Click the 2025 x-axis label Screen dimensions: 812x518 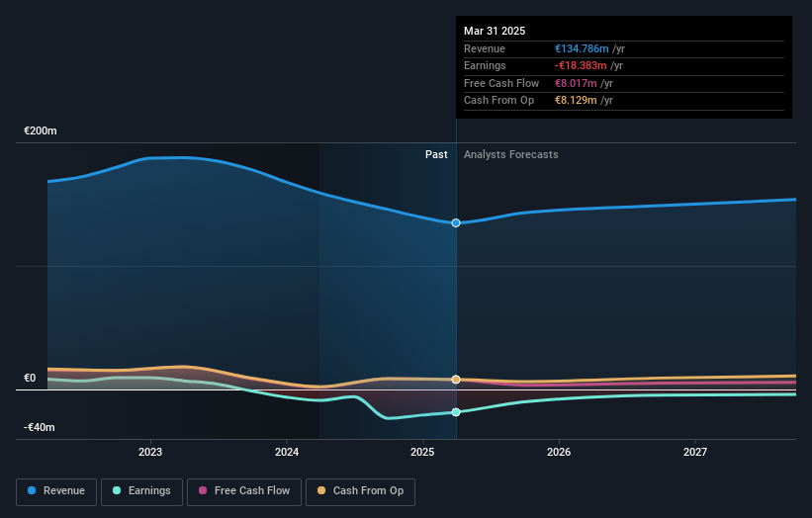click(422, 452)
